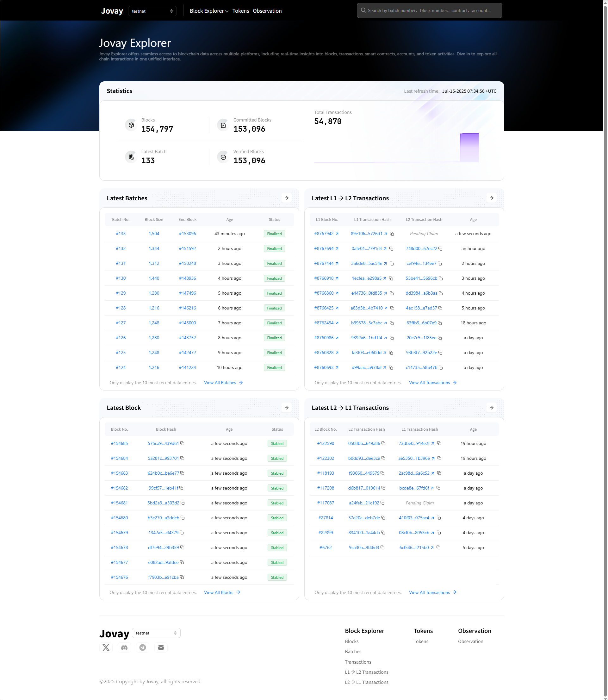Image resolution: width=608 pixels, height=700 pixels.
Task: Open Transactions in footer Block Explorer list
Action: [358, 662]
